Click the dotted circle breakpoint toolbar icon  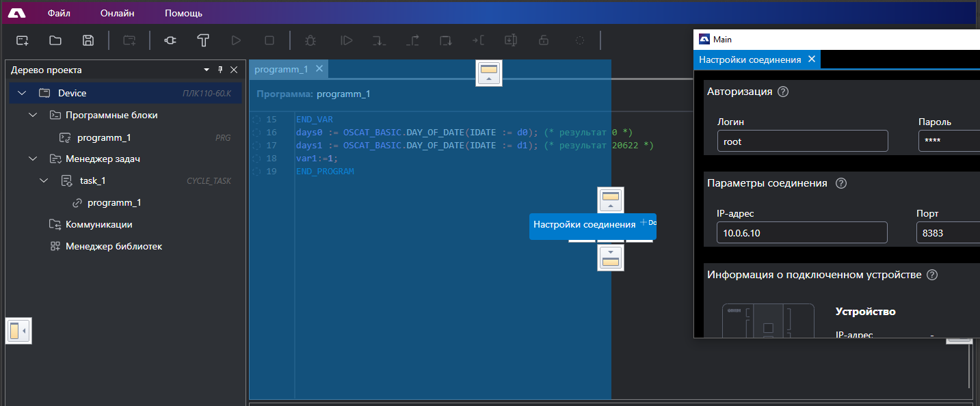click(580, 40)
